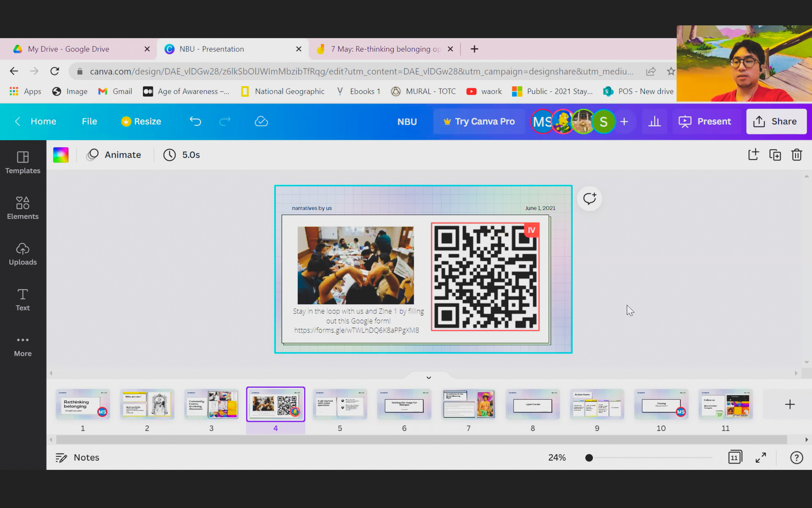This screenshot has width=812, height=508.
Task: Select slide 11 Follow us thumbnail
Action: pyautogui.click(x=725, y=404)
